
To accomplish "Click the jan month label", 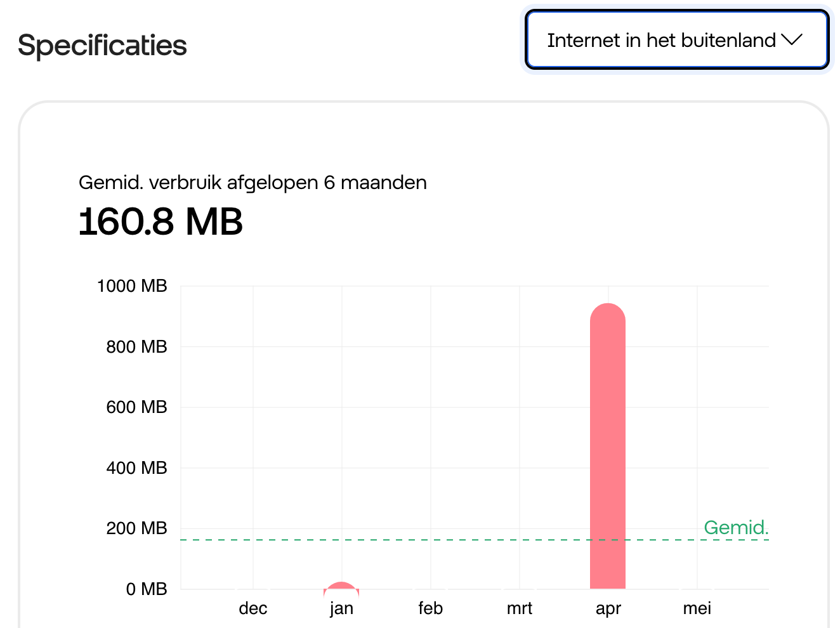I will [341, 608].
